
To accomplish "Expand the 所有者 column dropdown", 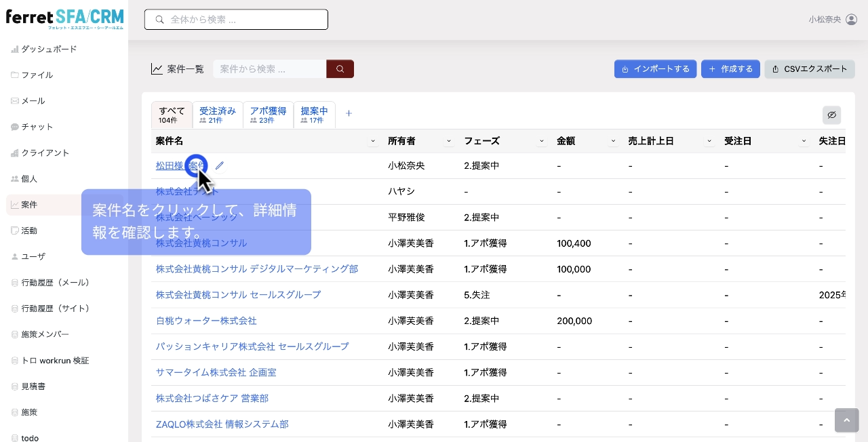I will pyautogui.click(x=449, y=141).
